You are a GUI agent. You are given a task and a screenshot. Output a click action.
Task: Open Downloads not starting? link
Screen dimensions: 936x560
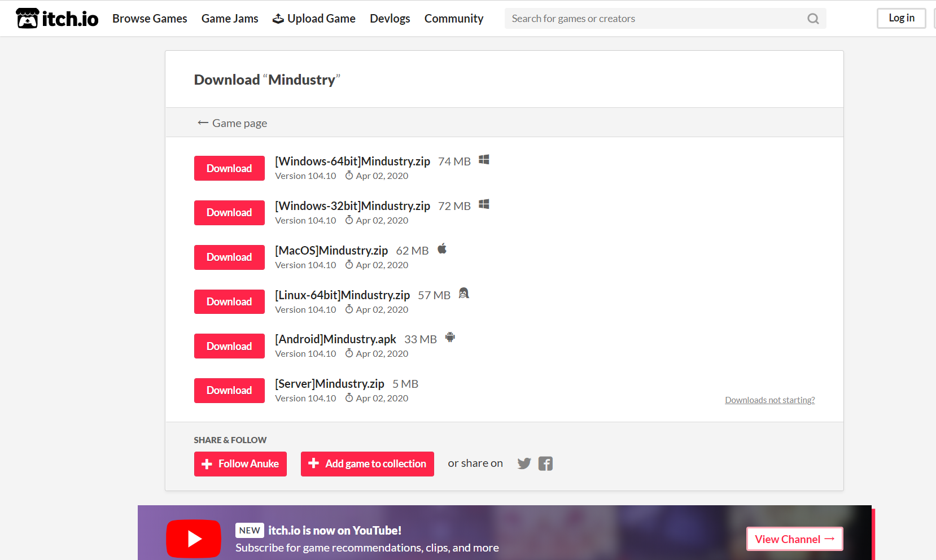770,400
